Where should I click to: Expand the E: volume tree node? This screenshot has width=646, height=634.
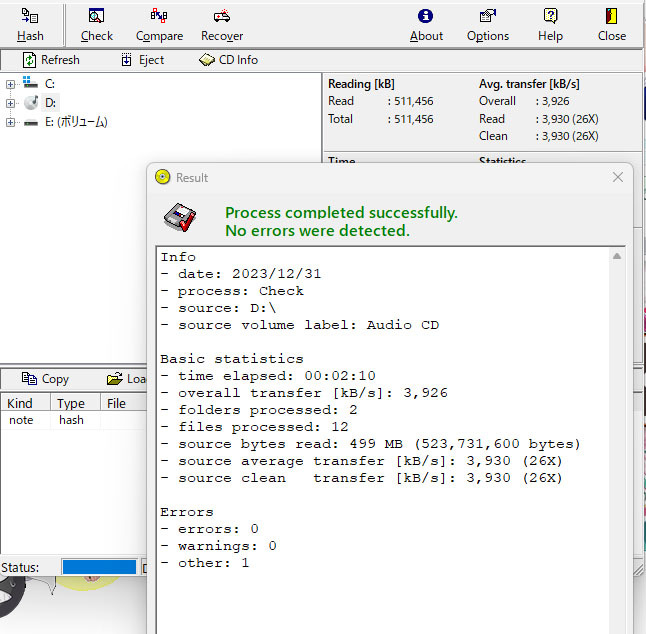point(11,122)
